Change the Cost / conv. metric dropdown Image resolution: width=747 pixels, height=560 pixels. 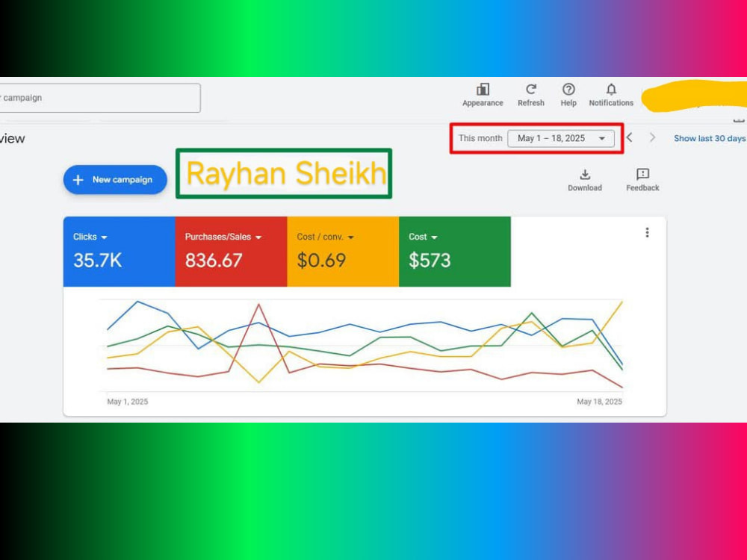coord(326,237)
